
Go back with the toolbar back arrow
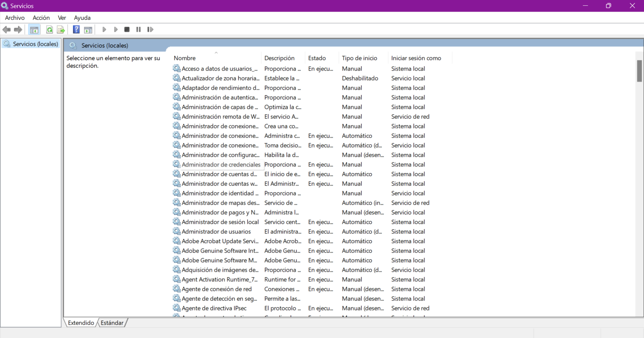pos(7,30)
